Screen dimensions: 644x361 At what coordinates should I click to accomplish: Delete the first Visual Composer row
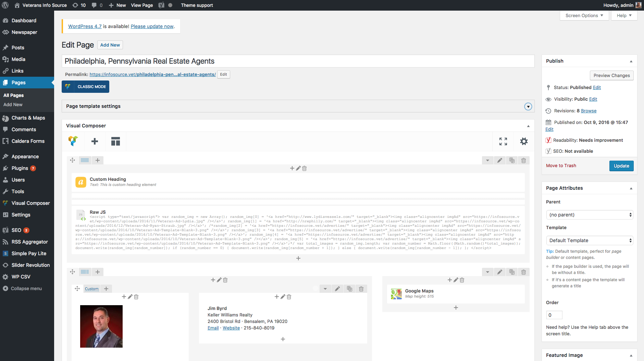pos(524,160)
